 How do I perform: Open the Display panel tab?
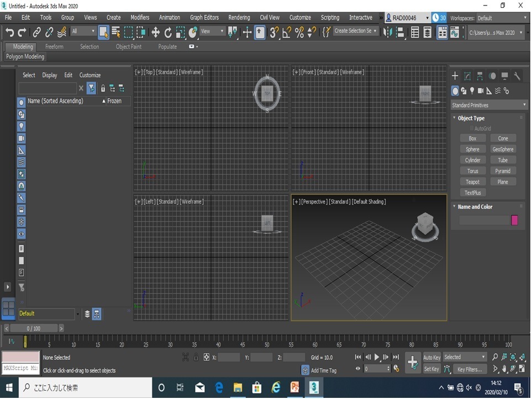click(504, 76)
